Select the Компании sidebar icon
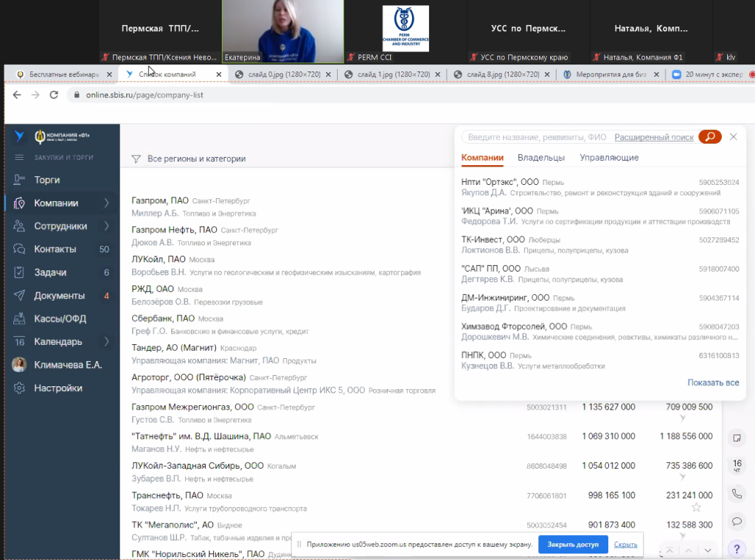 point(19,203)
